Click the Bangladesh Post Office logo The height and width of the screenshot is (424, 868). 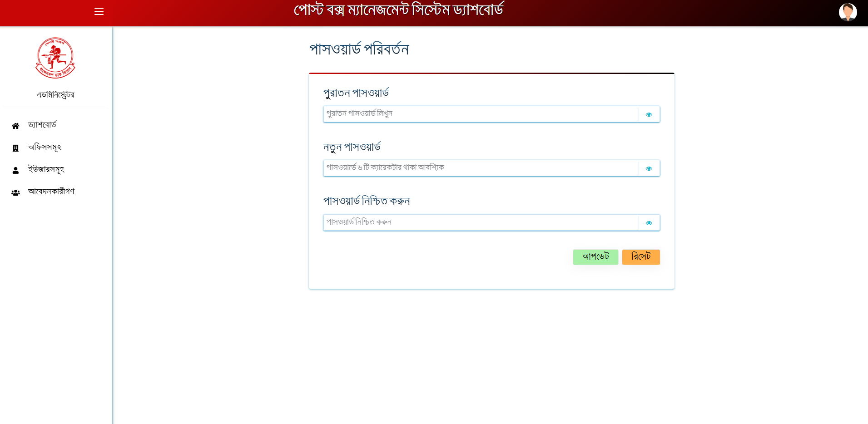(55, 58)
